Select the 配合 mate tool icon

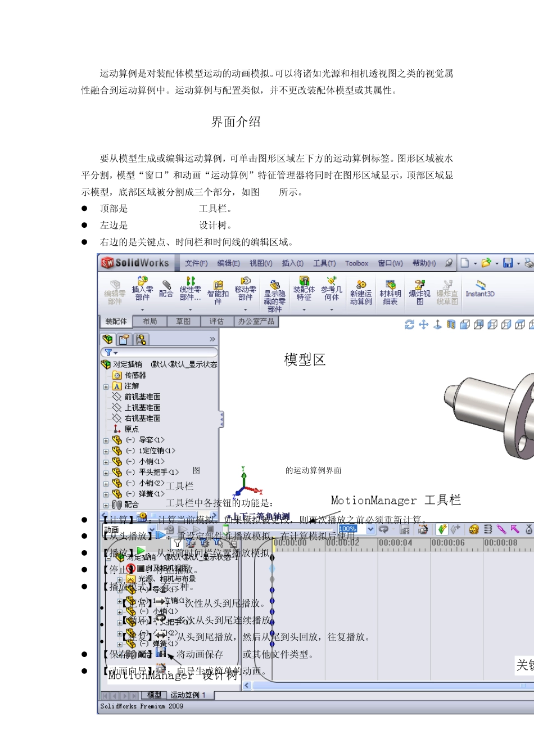point(166,289)
